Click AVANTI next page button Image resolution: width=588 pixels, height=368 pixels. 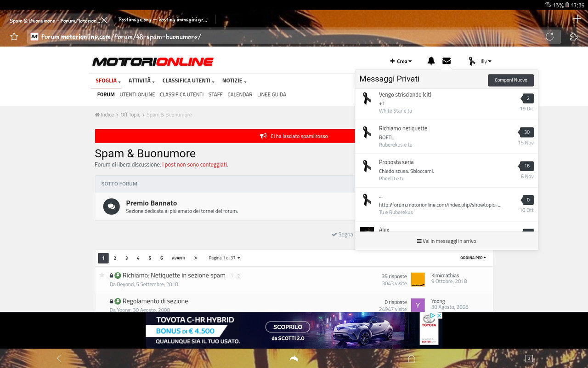click(x=179, y=258)
